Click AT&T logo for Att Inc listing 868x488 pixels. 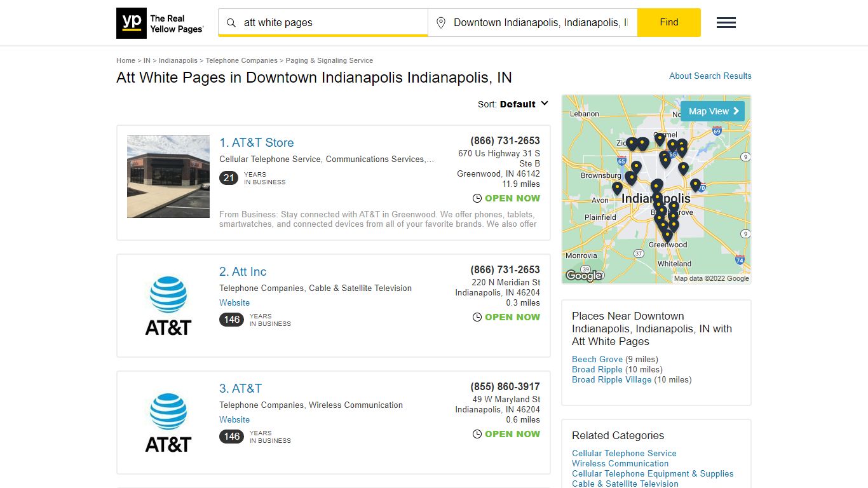point(168,306)
